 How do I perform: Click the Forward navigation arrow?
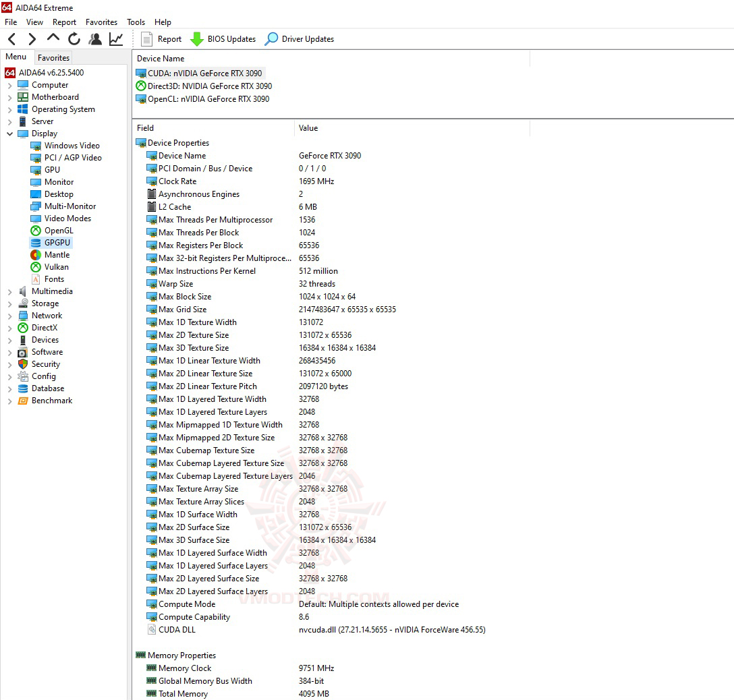click(32, 39)
